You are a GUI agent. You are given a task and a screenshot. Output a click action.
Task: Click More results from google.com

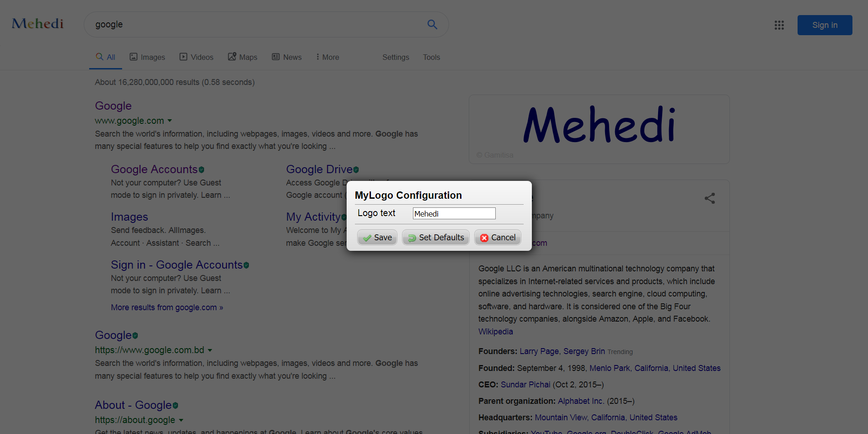(167, 307)
